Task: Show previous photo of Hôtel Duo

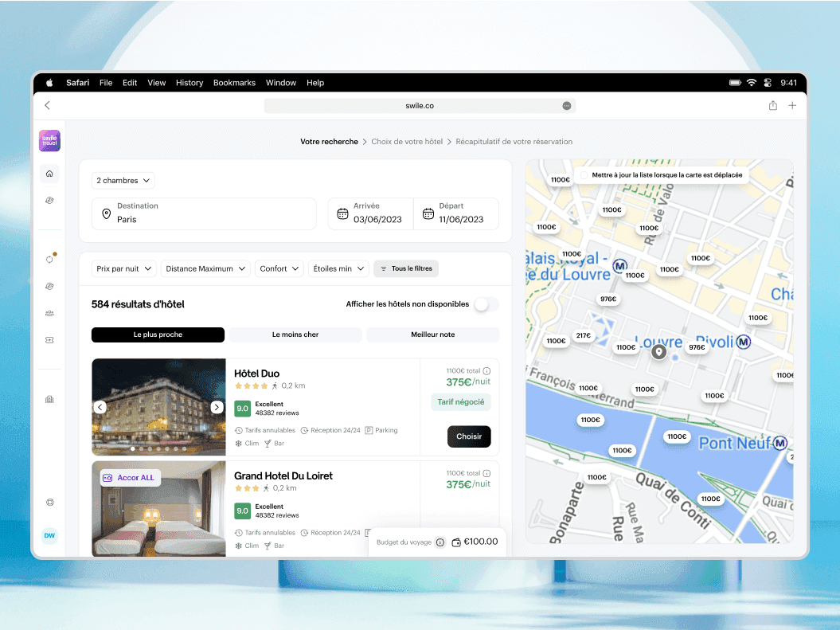Action: [100, 407]
